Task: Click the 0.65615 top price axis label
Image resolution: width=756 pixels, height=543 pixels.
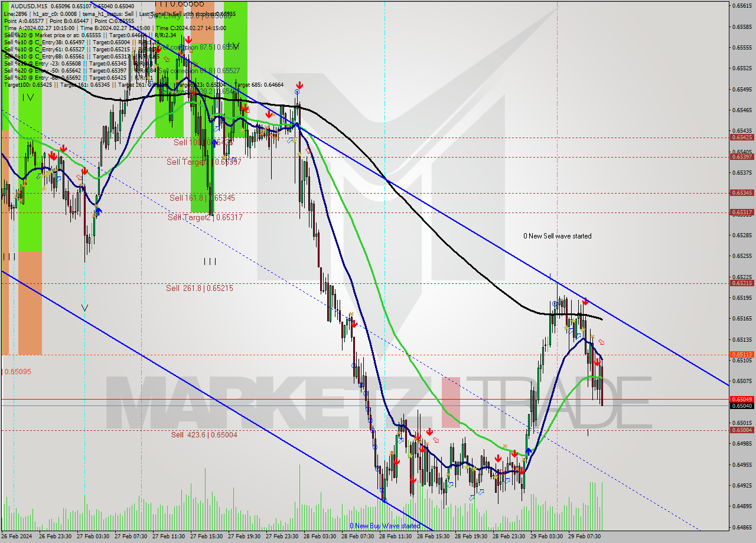Action: click(x=742, y=5)
